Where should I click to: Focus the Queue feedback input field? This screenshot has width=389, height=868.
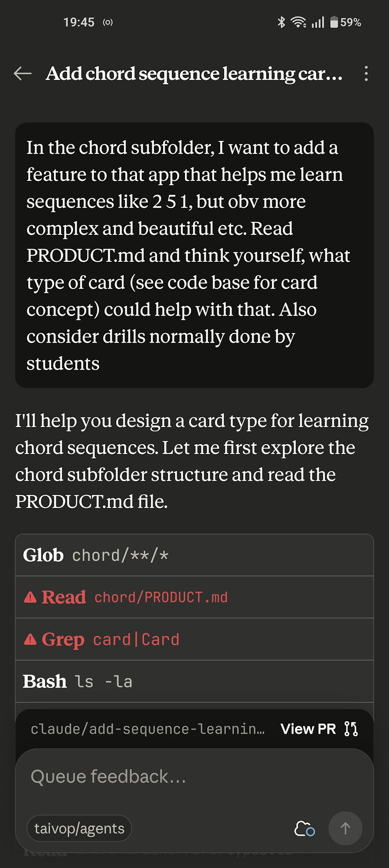[x=194, y=777]
